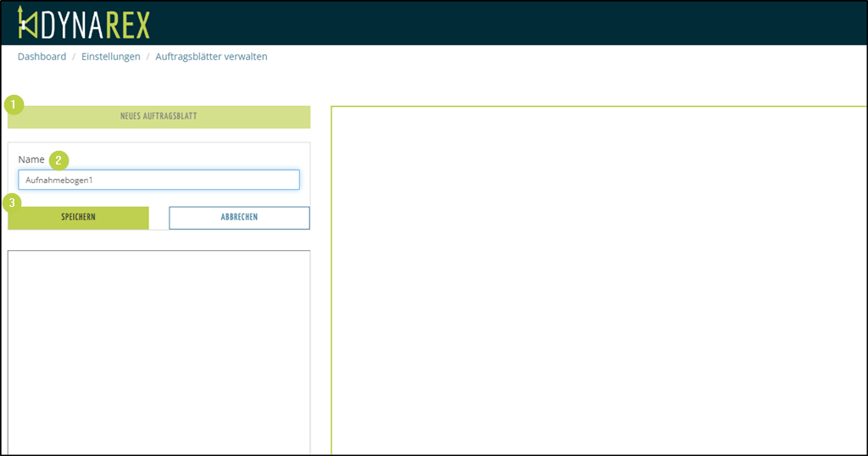Click the slash between Dashboard and Einstellungen

tap(74, 57)
